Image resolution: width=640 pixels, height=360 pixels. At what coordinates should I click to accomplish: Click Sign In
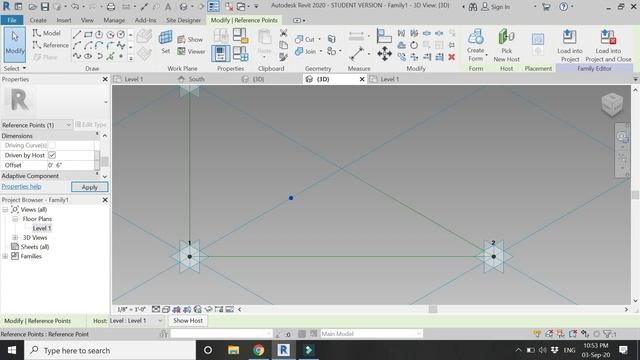(496, 7)
